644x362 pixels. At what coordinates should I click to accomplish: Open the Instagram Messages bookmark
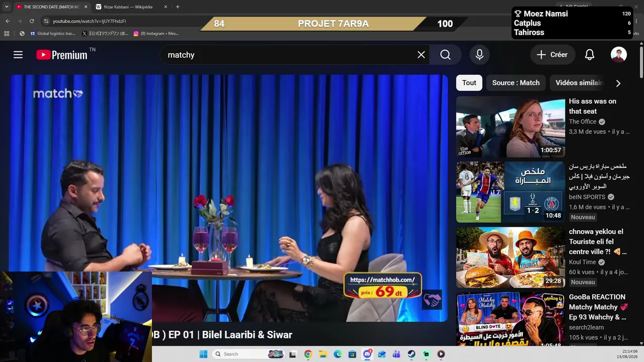coord(156,34)
